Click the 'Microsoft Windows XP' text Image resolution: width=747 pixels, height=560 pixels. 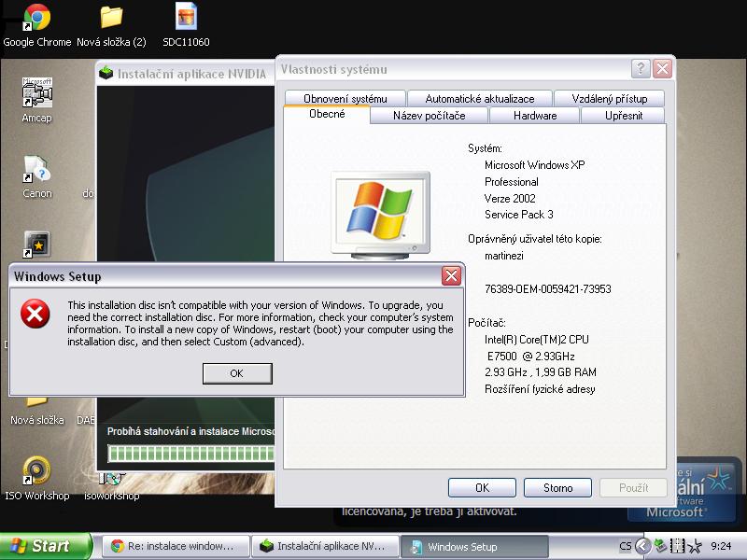pyautogui.click(x=534, y=165)
